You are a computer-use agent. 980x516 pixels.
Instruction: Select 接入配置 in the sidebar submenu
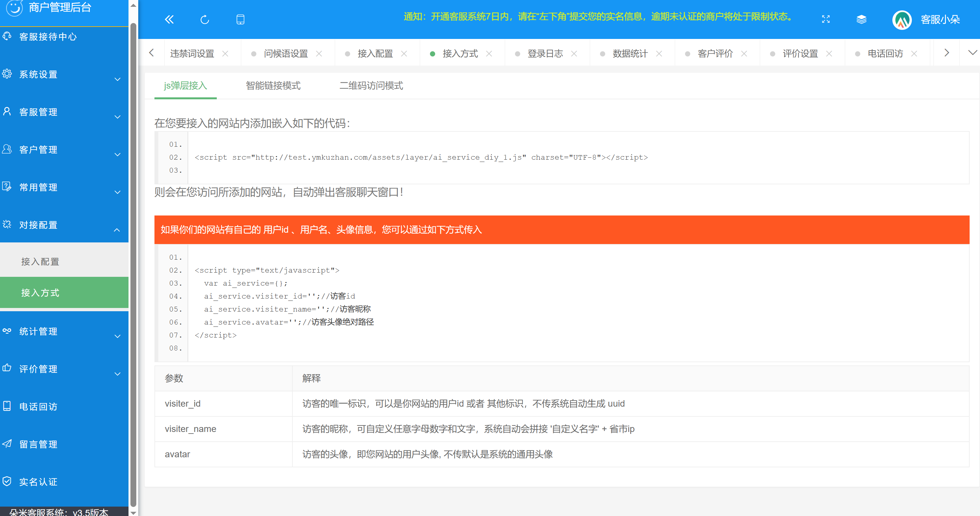(x=40, y=262)
